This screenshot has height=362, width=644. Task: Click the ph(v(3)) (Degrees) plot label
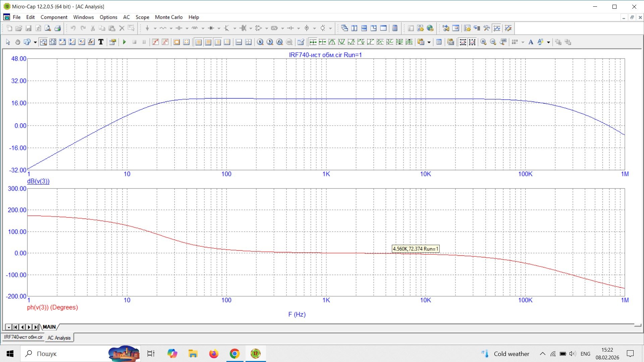[52, 307]
